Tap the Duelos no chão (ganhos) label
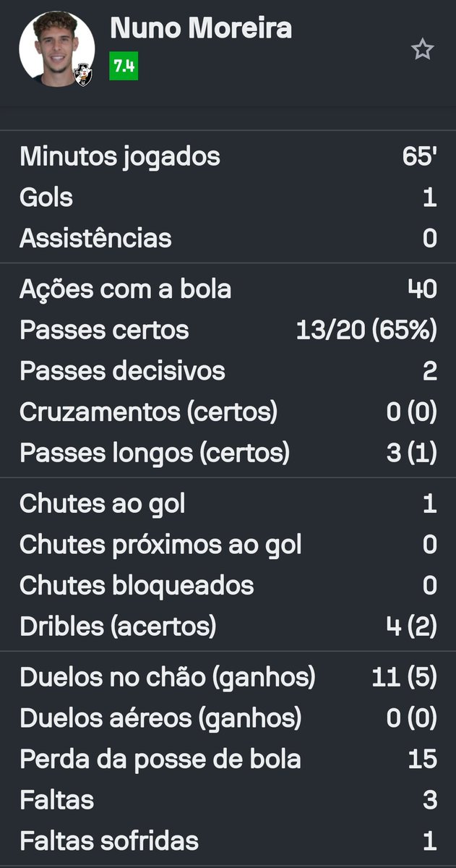This screenshot has width=456, height=868. (168, 677)
